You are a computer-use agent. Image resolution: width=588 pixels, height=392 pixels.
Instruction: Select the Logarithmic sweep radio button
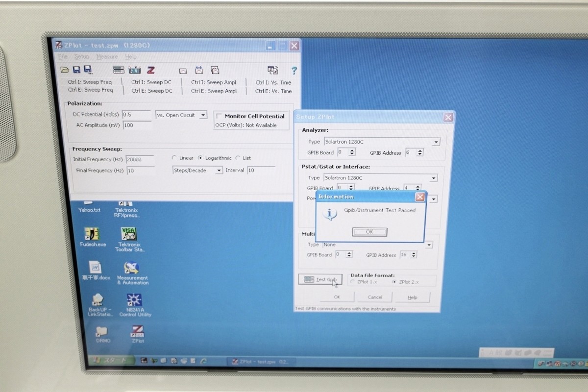[200, 158]
